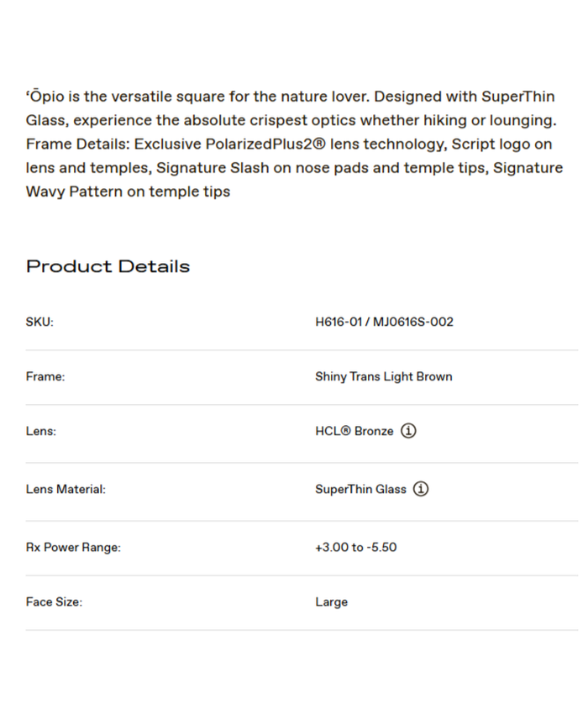Viewport: 588px width, 714px height.
Task: Click the HCL® Bronze lens text
Action: pyautogui.click(x=354, y=431)
